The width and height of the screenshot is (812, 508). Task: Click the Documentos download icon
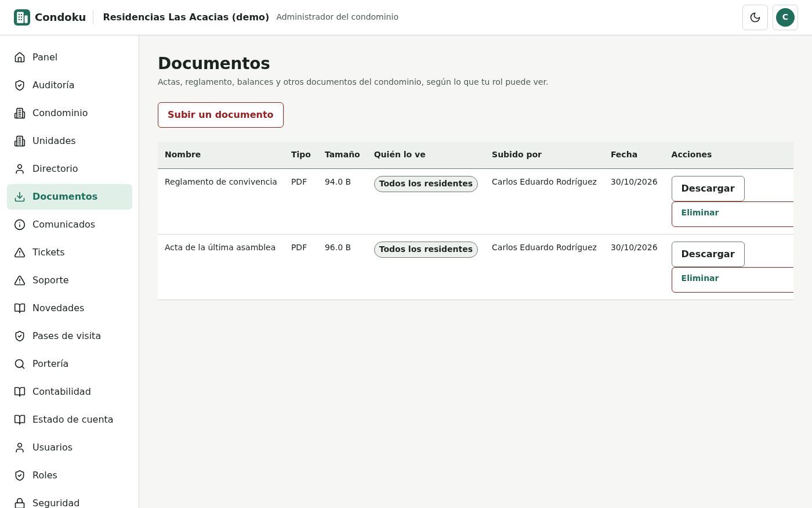pyautogui.click(x=20, y=197)
